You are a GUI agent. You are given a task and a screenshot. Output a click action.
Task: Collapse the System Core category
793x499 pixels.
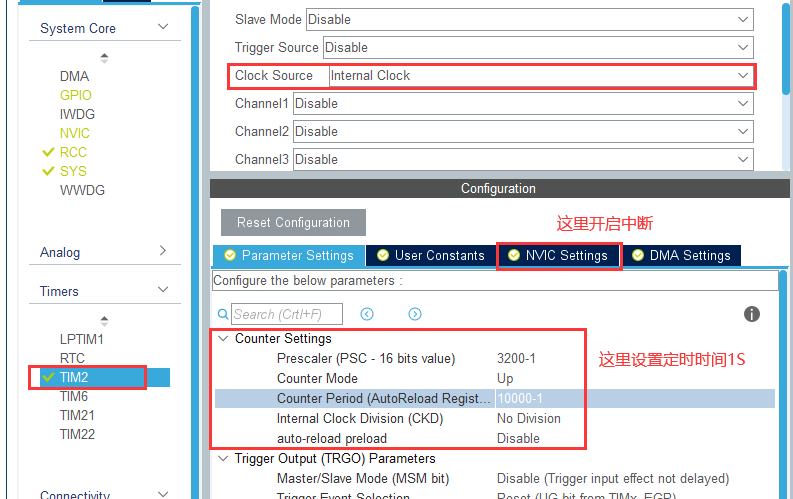point(163,26)
